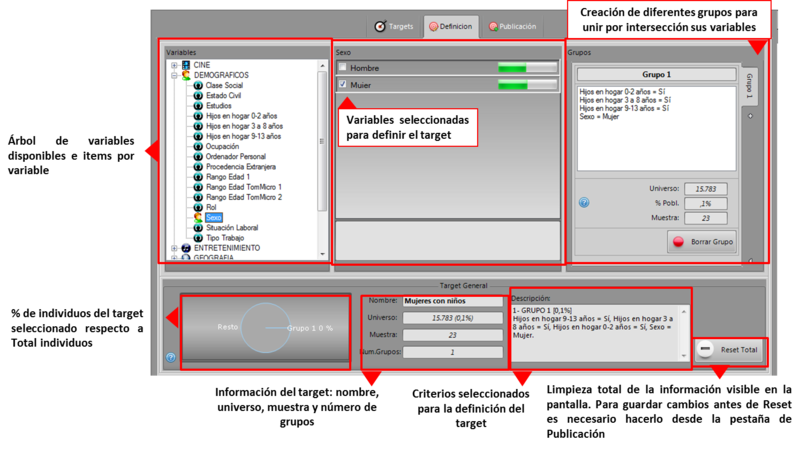Image resolution: width=800 pixels, height=449 pixels.
Task: Collapse the DEMOGRAFICOS tree node
Action: [x=174, y=75]
